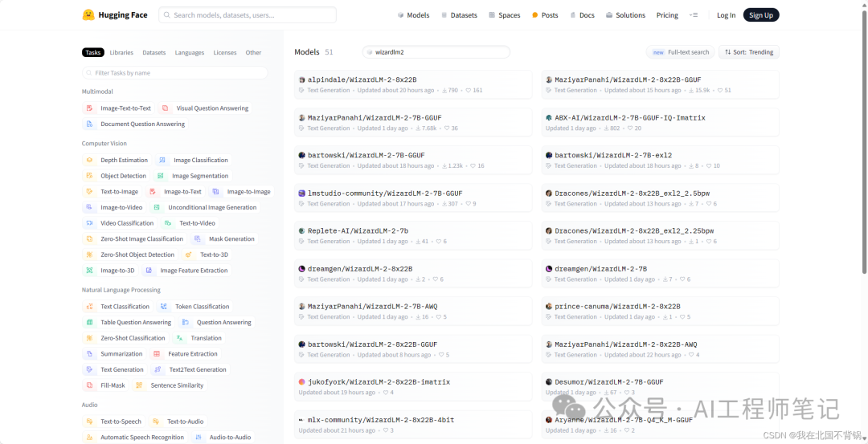Open Replete-AI/WizardLM-2-7b model
The image size is (868, 444).
click(413, 235)
